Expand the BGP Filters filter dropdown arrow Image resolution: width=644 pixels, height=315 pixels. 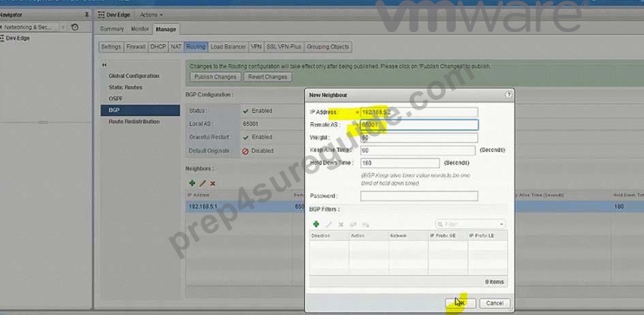[502, 224]
